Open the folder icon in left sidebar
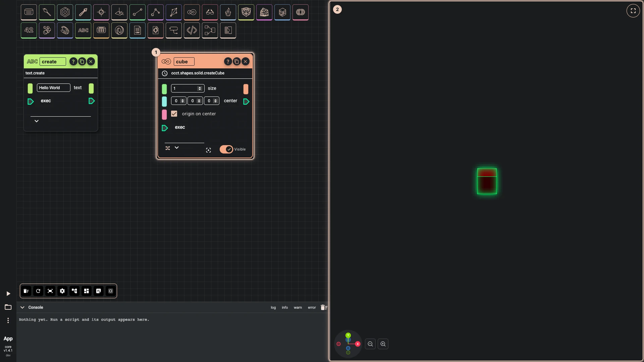 pos(8,307)
